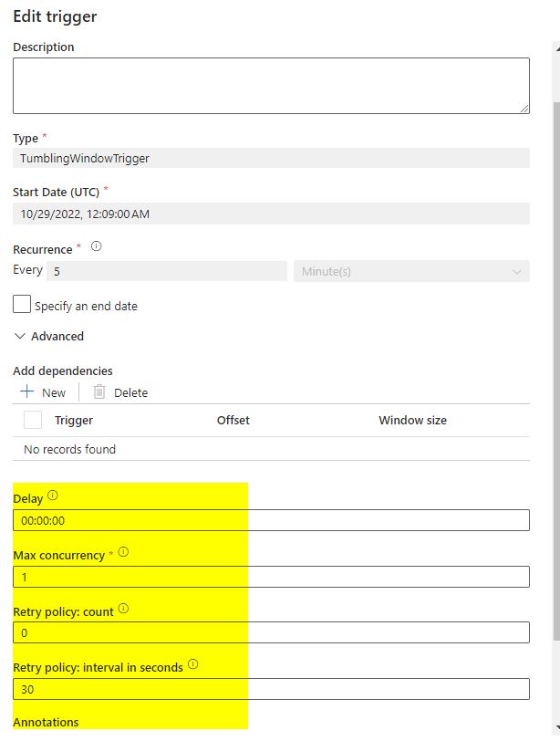Show Retry policy interval info tooltip
This screenshot has height=741, width=560.
coord(193,664)
